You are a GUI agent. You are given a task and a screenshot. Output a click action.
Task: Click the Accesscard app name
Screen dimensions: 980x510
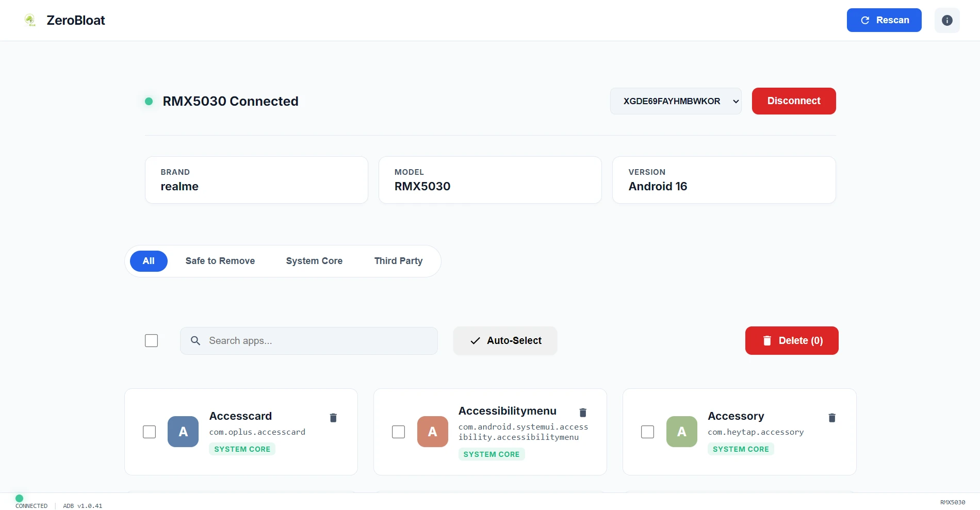[240, 416]
